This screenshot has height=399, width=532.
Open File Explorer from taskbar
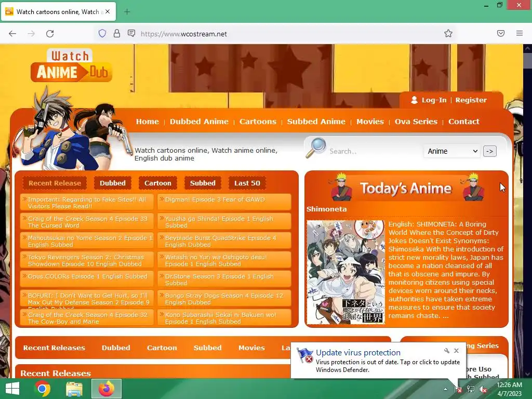[74, 389]
